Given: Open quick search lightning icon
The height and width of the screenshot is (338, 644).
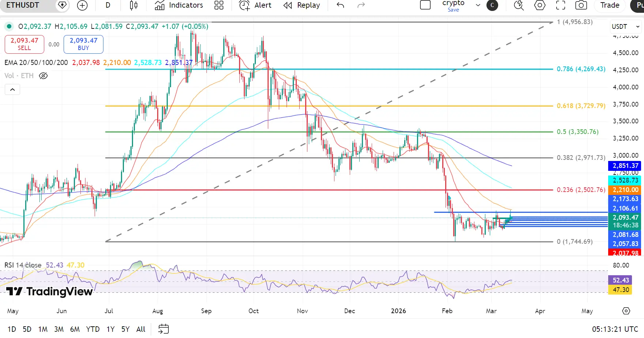Looking at the screenshot, I should [x=519, y=5].
